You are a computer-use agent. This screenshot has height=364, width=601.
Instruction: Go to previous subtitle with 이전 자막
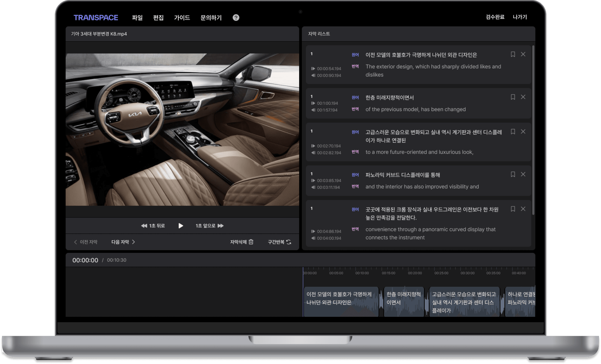click(86, 242)
